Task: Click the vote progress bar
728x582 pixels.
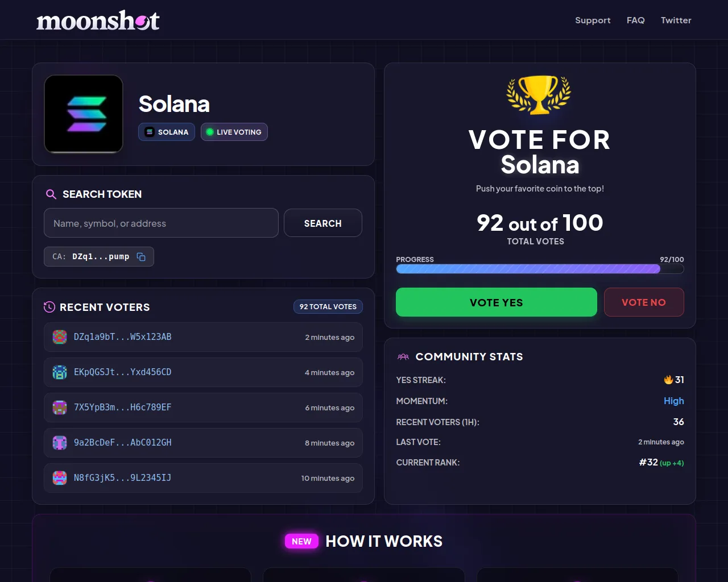Action: click(540, 269)
